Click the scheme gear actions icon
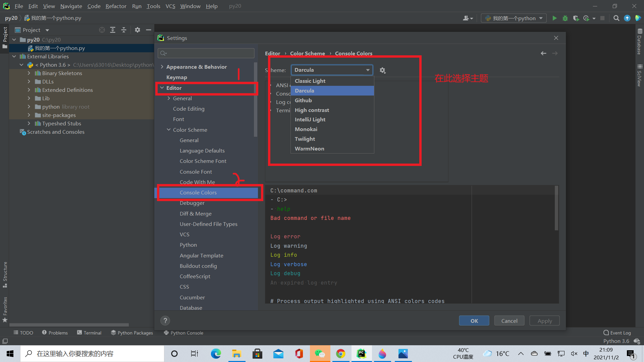This screenshot has width=644, height=362. pyautogui.click(x=382, y=70)
